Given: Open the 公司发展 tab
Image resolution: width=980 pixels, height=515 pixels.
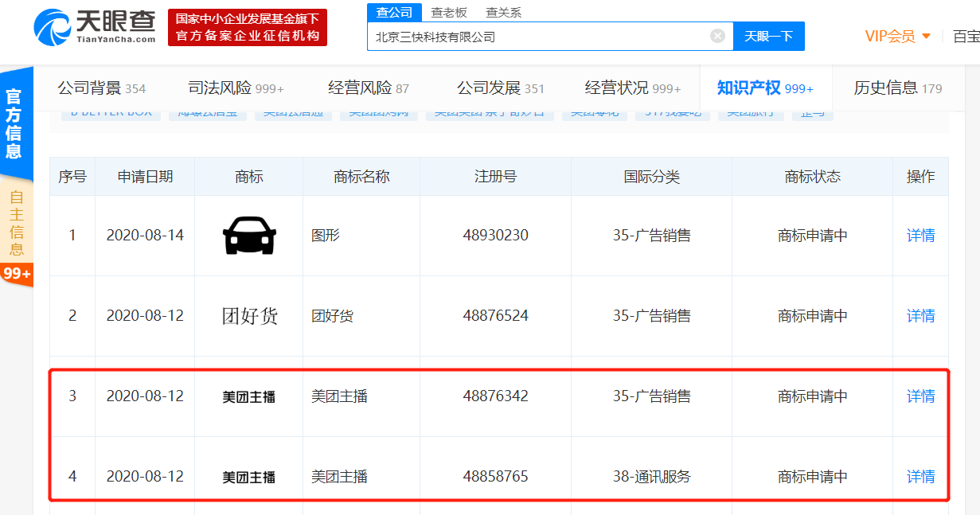Looking at the screenshot, I should pyautogui.click(x=501, y=88).
